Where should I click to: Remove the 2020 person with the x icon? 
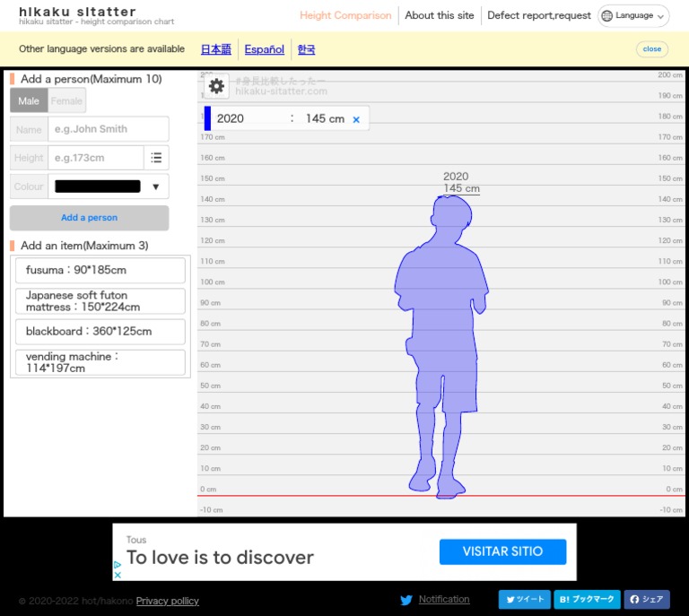click(x=356, y=119)
